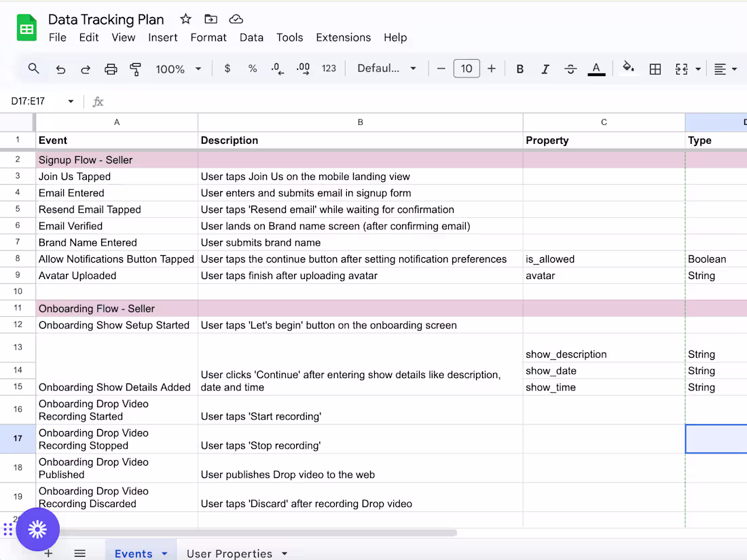Open the Events sheet tab menu arrow
This screenshot has height=560, width=747.
(x=163, y=553)
